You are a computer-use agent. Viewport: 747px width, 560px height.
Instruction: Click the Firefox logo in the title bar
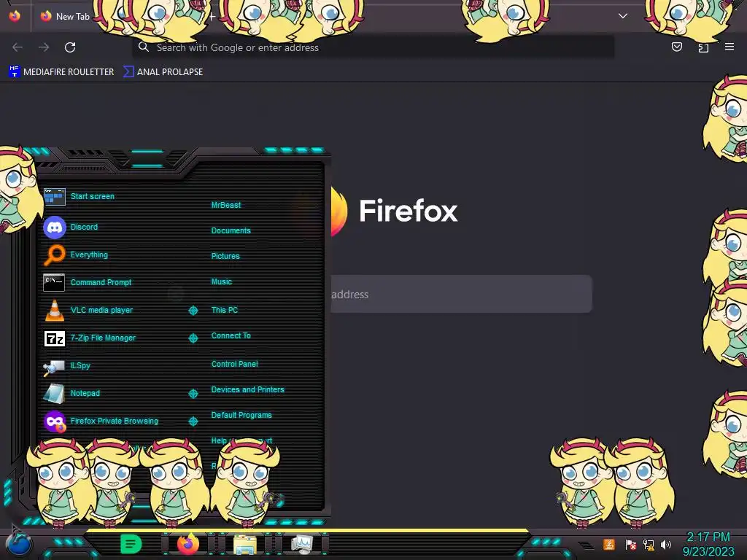(15, 16)
